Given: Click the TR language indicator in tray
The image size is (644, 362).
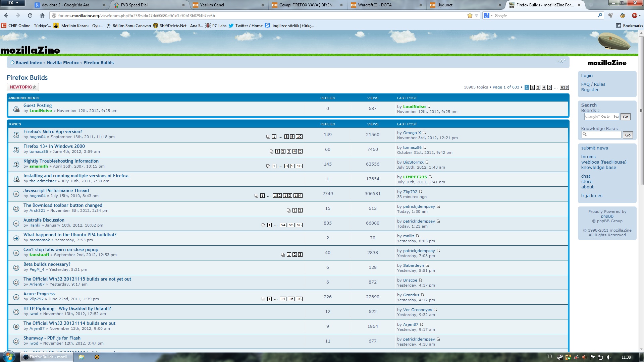Looking at the screenshot, I should [549, 357].
